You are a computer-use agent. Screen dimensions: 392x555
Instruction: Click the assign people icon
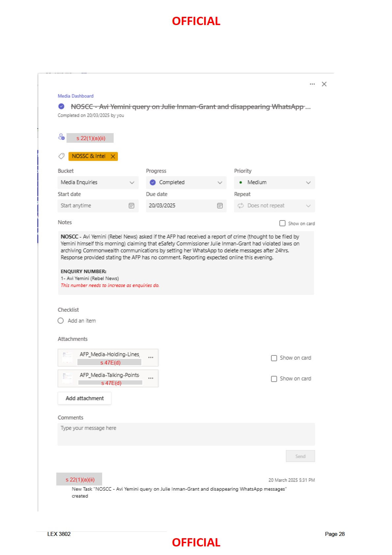click(x=61, y=137)
